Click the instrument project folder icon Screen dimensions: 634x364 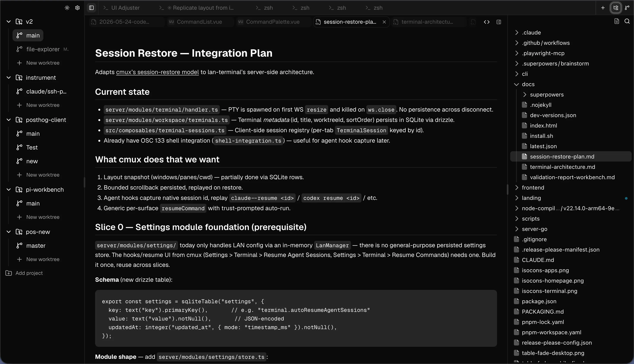click(x=19, y=78)
